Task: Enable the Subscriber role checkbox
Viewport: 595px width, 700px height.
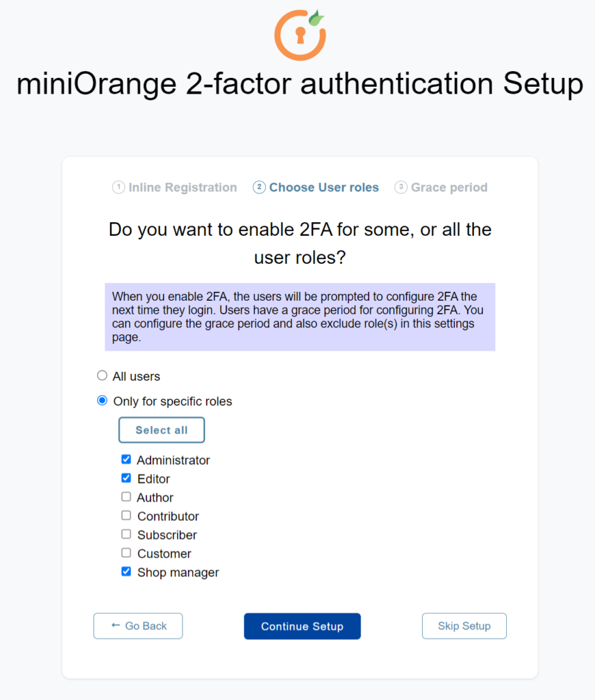Action: [126, 534]
